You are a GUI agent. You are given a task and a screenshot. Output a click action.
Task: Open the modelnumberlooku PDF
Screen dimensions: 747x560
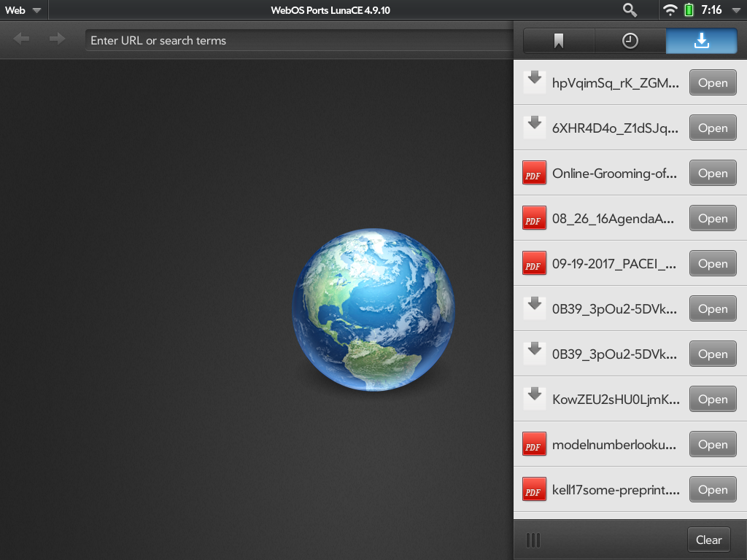(x=713, y=444)
